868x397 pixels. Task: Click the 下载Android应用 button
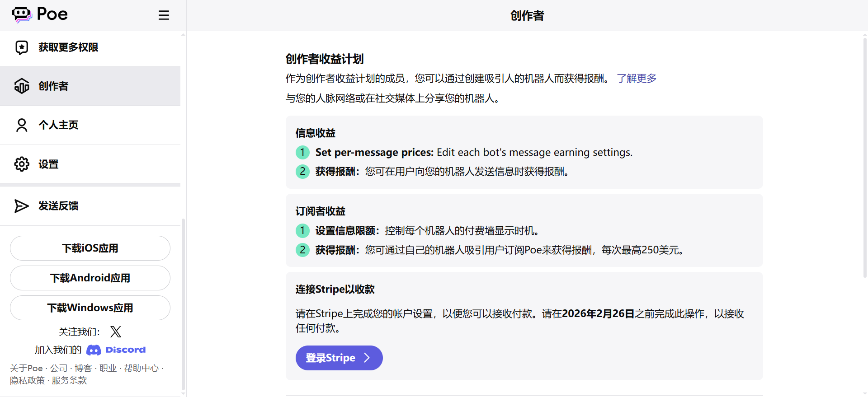click(90, 278)
